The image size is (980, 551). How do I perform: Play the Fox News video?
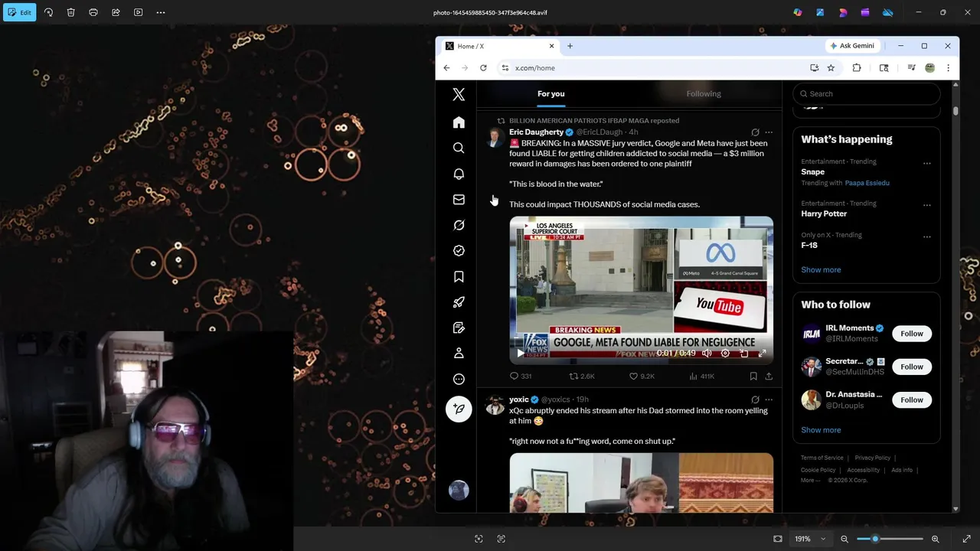(521, 354)
